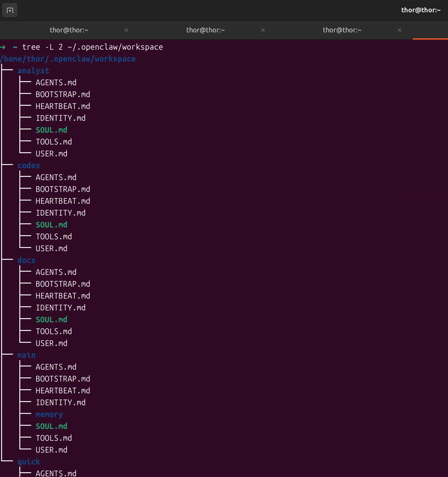
Task: Click the codex directory name
Action: 29,165
